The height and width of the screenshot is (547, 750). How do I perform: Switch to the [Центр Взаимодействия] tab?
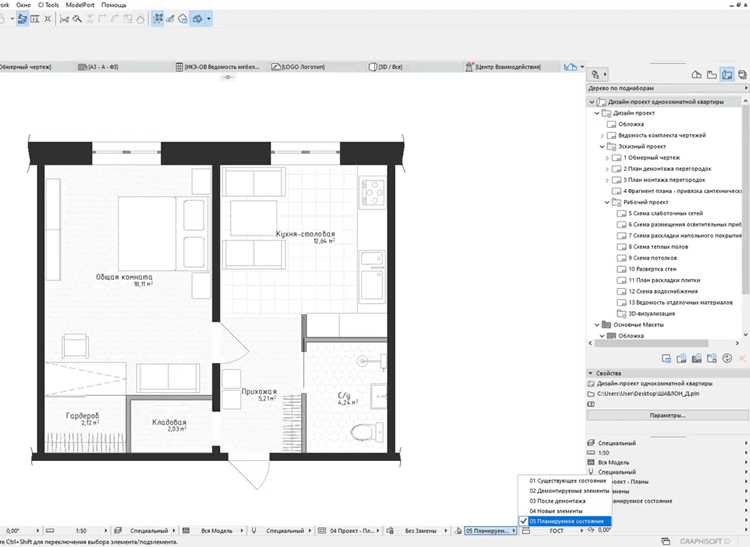503,67
